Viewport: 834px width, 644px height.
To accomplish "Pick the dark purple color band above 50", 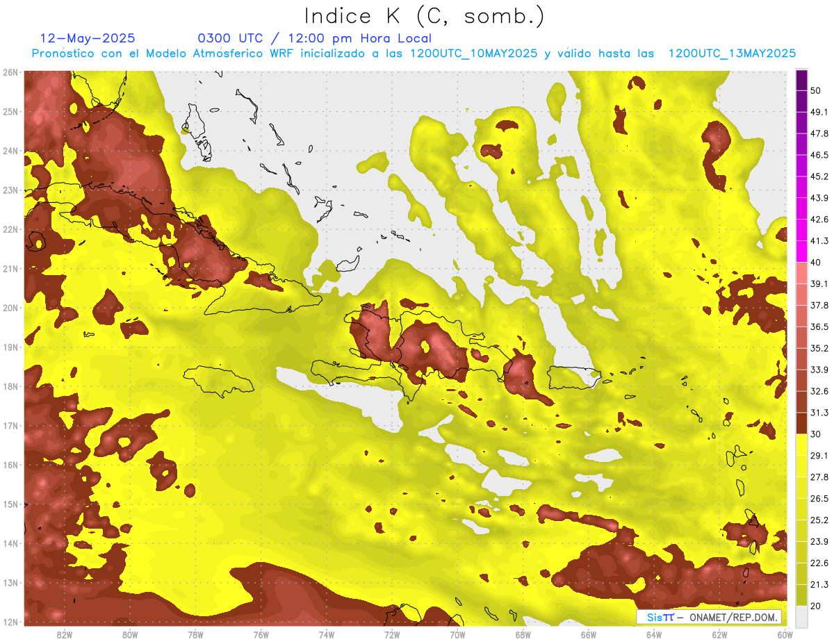I will point(801,81).
